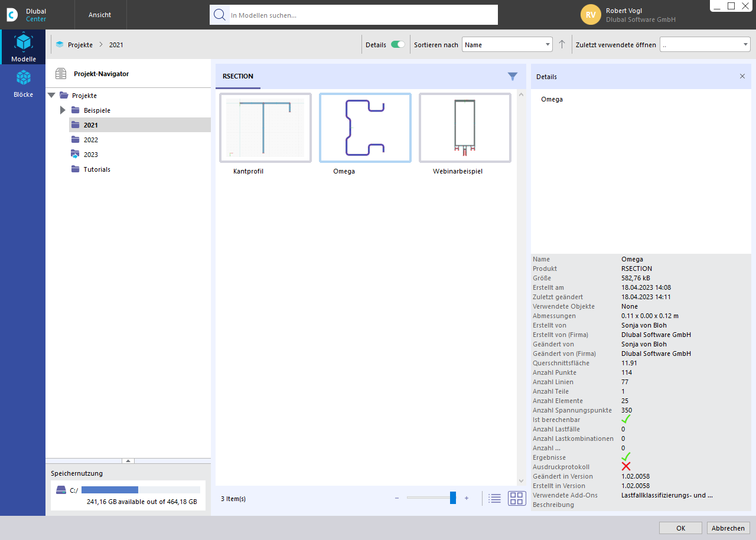
Task: Open the Blöcke section in sidebar
Action: 23,83
